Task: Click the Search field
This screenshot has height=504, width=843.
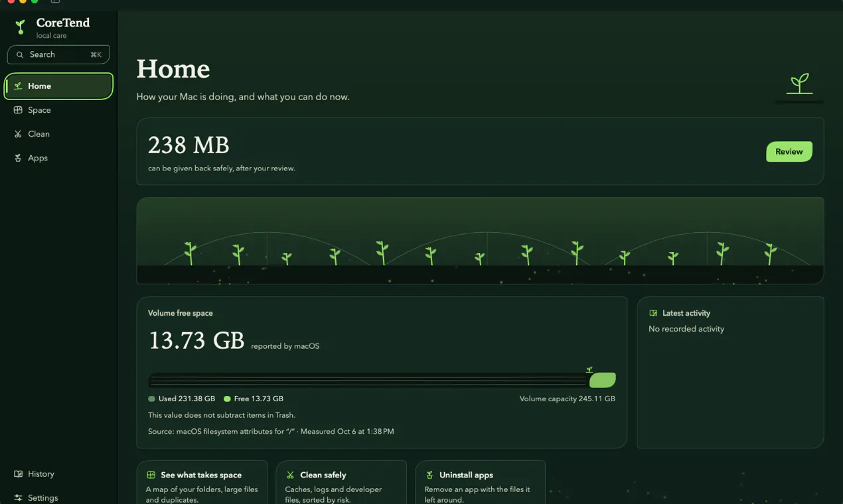Action: click(x=58, y=54)
